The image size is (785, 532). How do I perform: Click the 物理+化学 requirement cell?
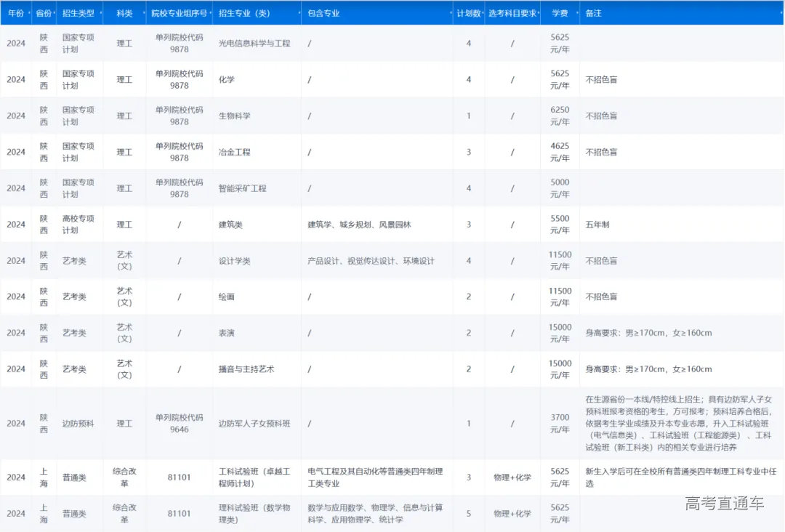coord(512,477)
